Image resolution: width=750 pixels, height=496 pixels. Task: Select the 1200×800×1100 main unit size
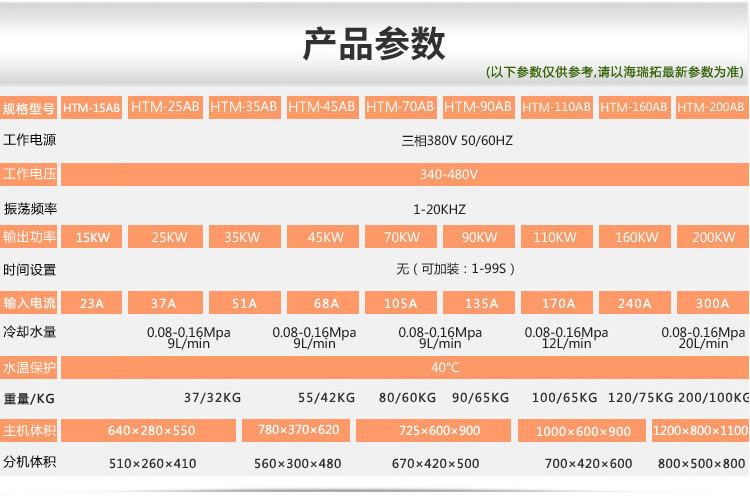(x=700, y=431)
